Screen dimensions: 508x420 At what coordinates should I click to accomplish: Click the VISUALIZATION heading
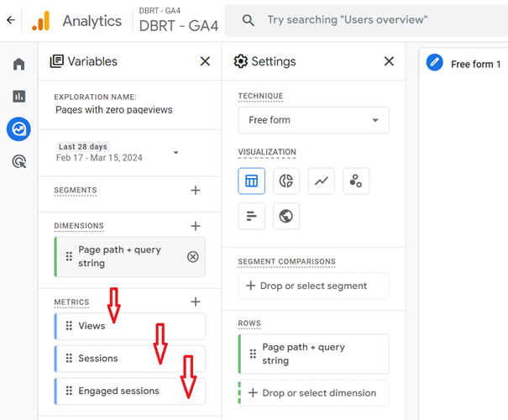point(267,152)
